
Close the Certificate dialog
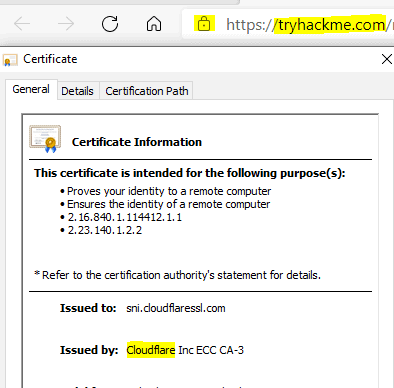click(x=387, y=59)
